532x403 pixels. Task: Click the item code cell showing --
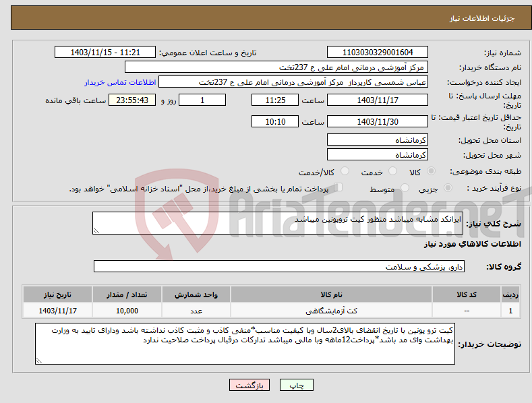pyautogui.click(x=467, y=311)
